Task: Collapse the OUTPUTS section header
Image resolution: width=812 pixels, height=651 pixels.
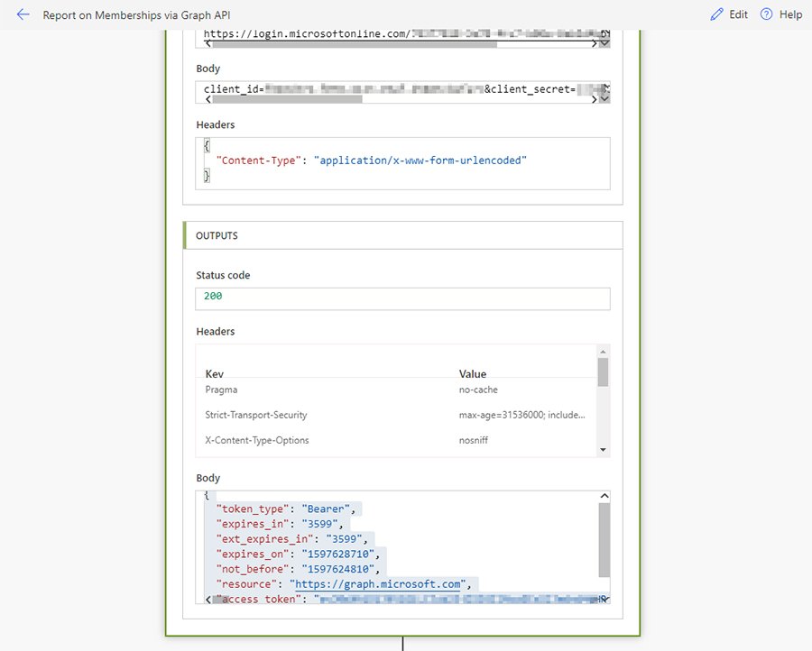Action: tap(402, 235)
